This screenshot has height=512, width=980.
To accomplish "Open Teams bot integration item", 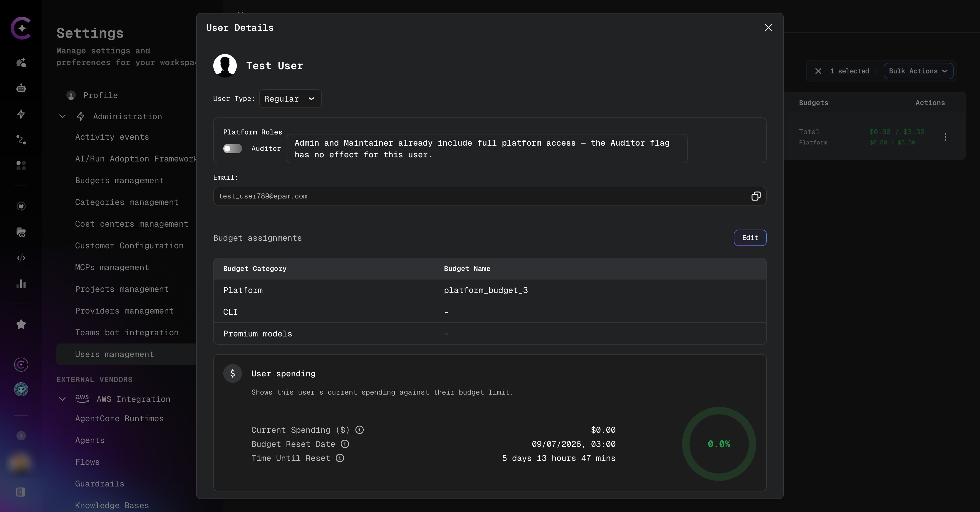I will click(x=127, y=333).
